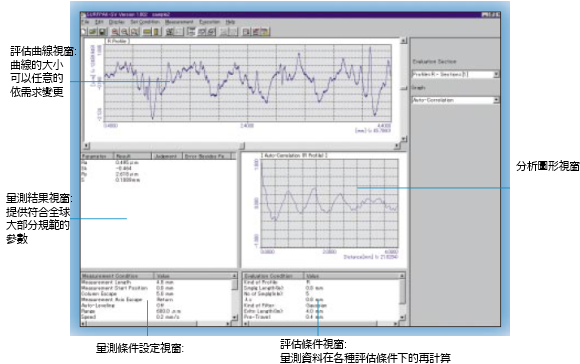Click the yellow horizontal bar toolbar icon

click(147, 32)
